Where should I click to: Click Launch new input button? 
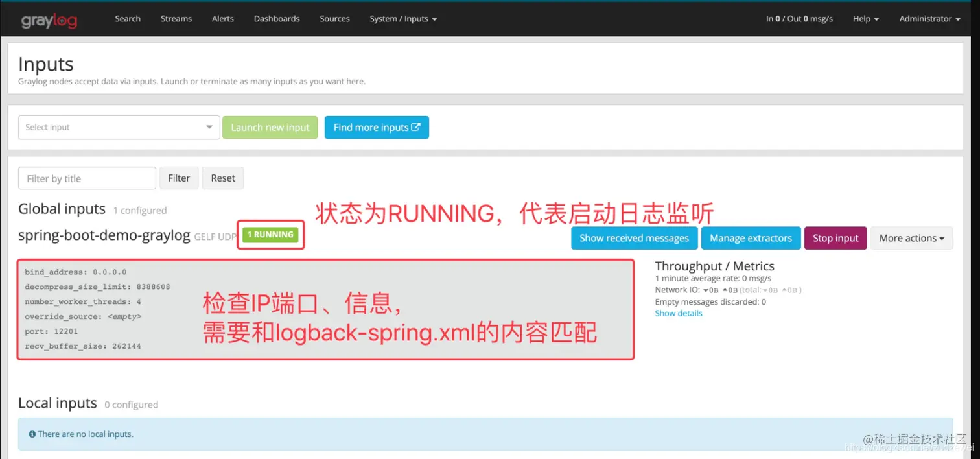270,127
